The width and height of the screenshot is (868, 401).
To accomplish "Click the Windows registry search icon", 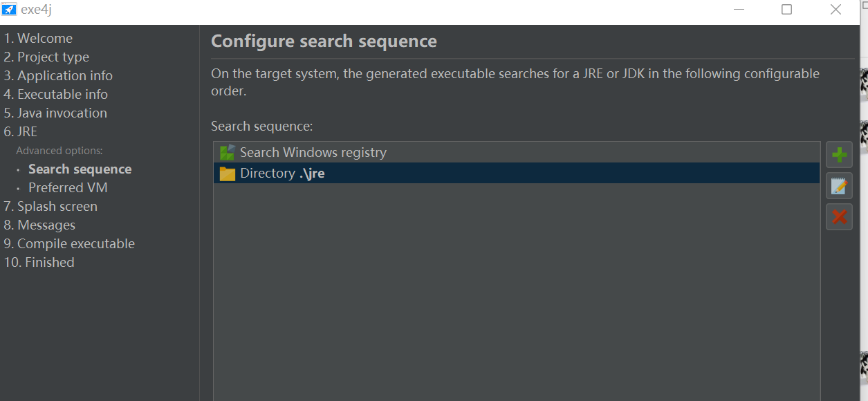I will 227,153.
